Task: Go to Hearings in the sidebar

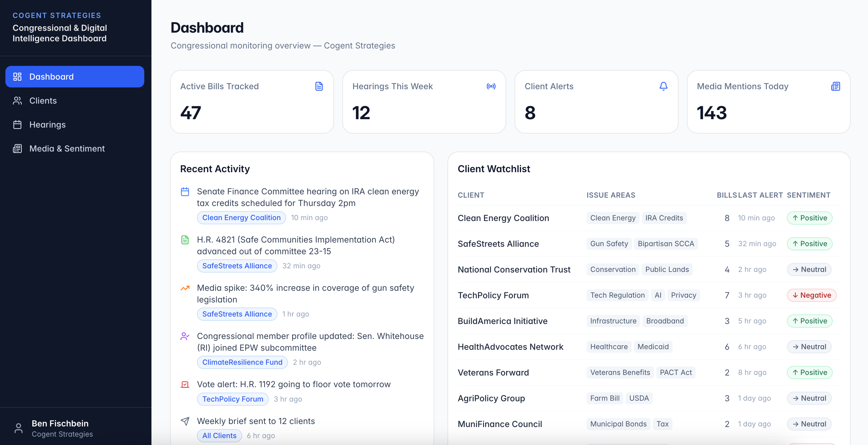Action: [47, 124]
